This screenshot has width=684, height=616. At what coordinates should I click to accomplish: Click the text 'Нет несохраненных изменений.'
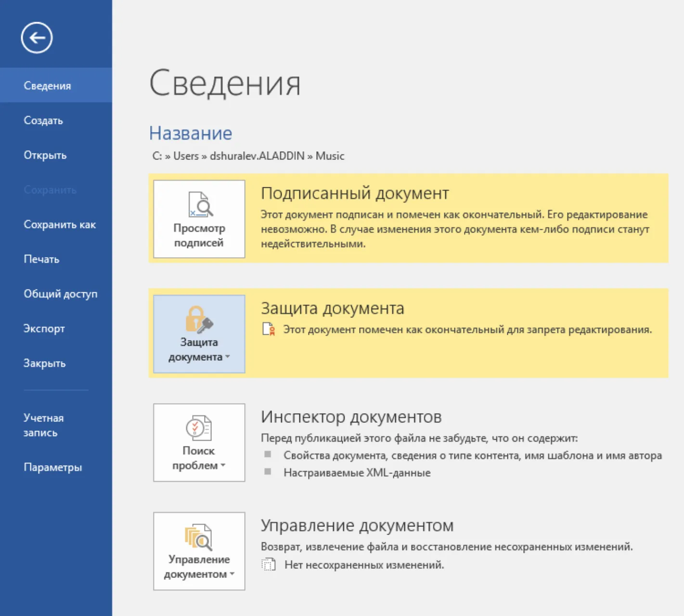click(364, 565)
